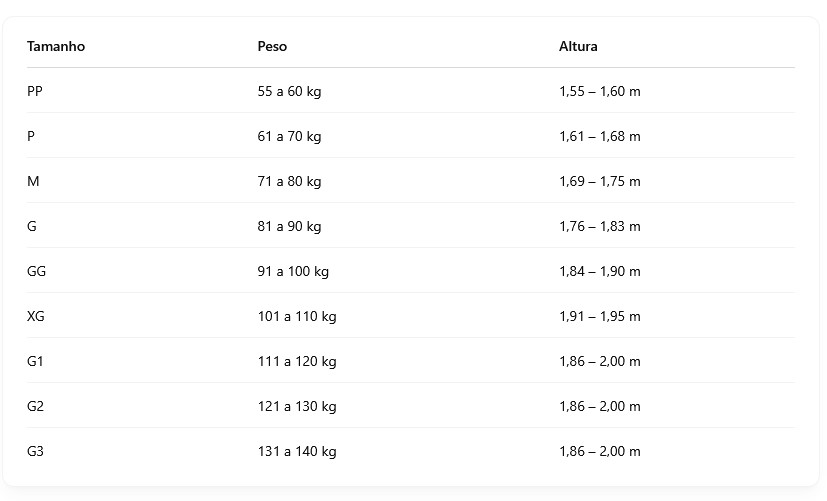The height and width of the screenshot is (501, 827).
Task: Click the Peso column header
Action: tap(272, 47)
